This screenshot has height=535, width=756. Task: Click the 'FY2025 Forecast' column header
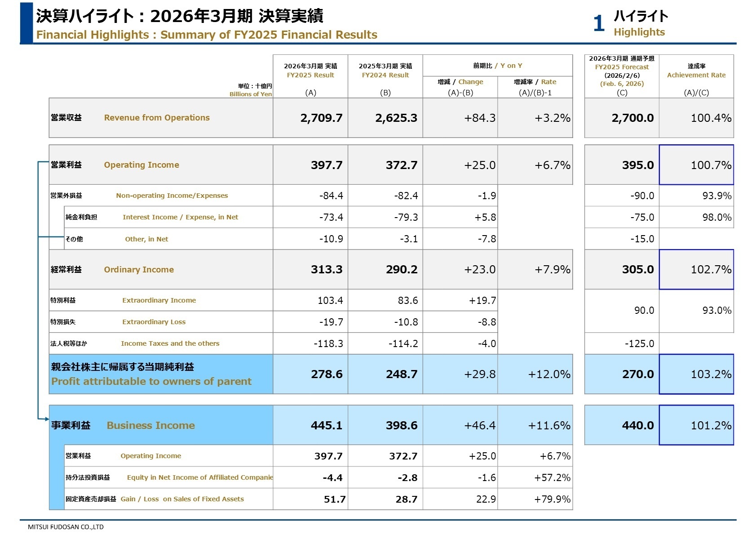point(622,67)
